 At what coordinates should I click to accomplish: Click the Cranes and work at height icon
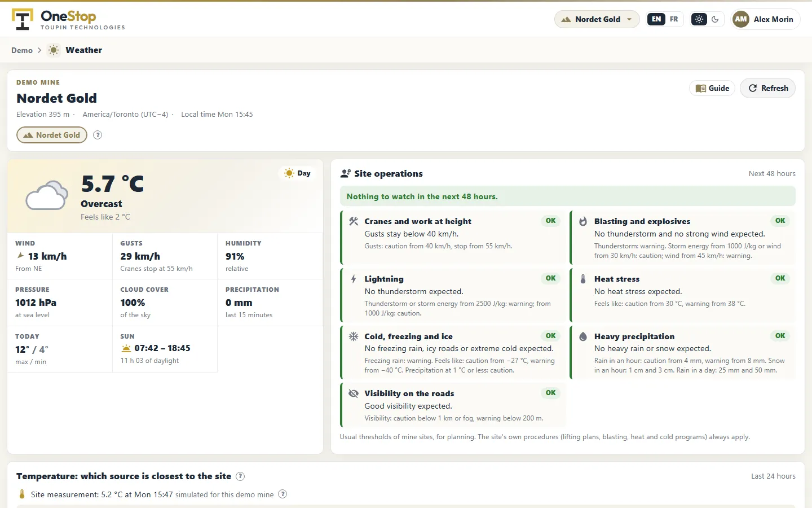[x=354, y=221]
